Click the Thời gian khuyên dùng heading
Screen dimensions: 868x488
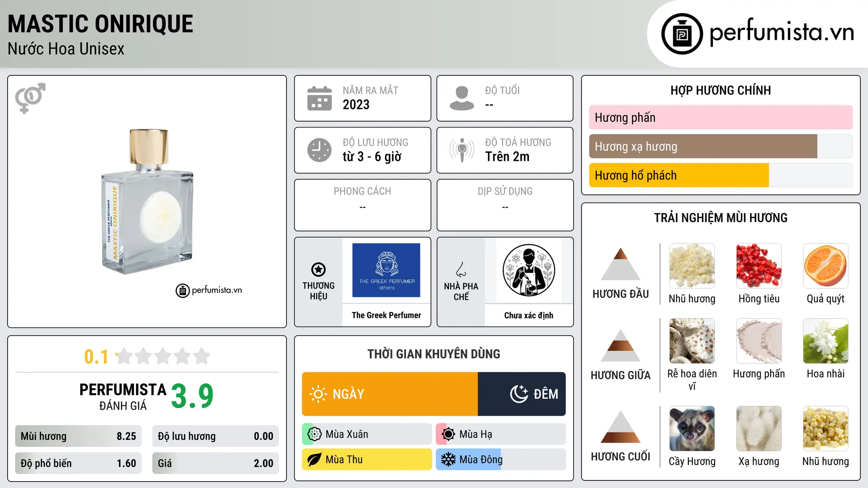(x=434, y=354)
